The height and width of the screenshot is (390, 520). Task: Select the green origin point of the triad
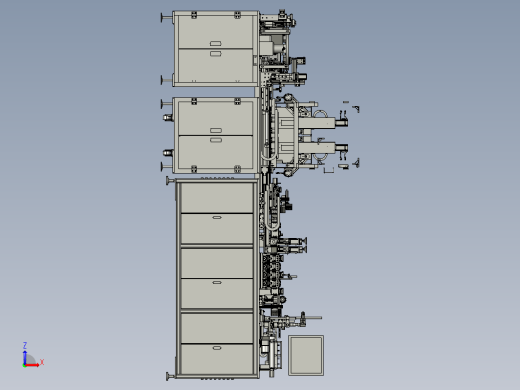[x=24, y=366]
